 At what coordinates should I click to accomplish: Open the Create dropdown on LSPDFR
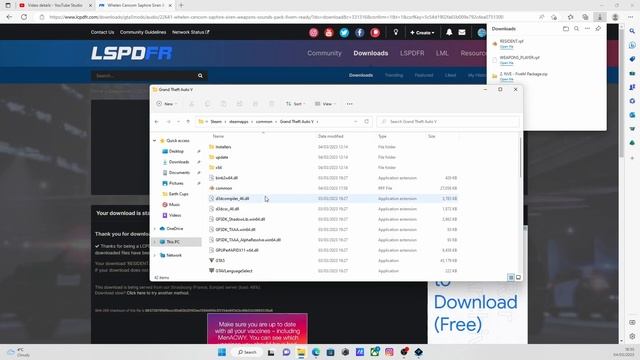pyautogui.click(x=422, y=33)
